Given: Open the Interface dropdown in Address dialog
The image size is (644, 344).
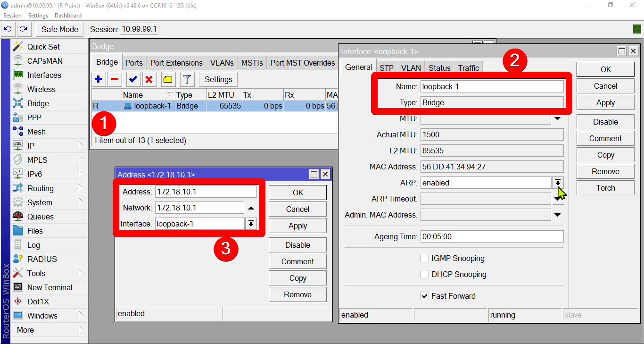Looking at the screenshot, I should (x=251, y=224).
